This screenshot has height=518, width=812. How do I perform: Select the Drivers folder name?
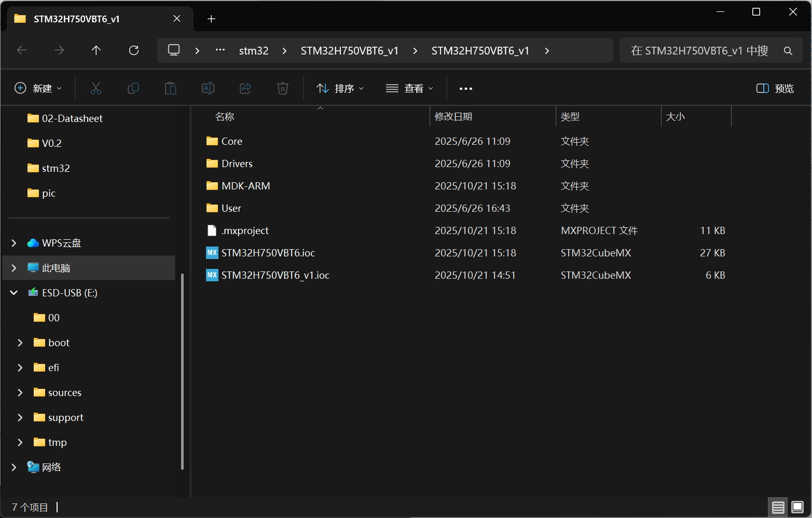click(x=237, y=163)
